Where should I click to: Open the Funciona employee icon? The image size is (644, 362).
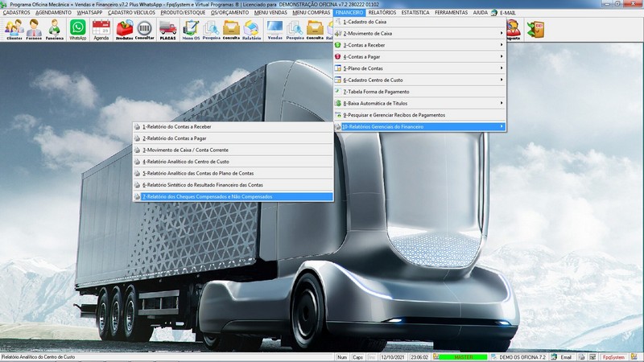coord(55,30)
